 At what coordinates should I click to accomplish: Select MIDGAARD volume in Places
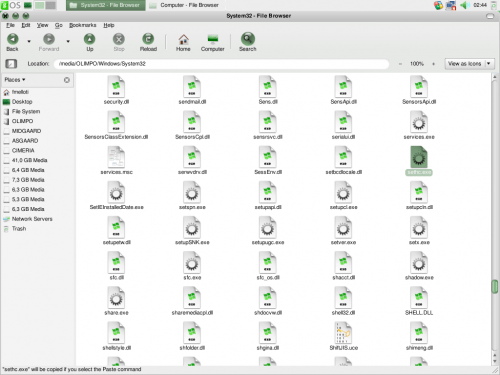(x=22, y=131)
